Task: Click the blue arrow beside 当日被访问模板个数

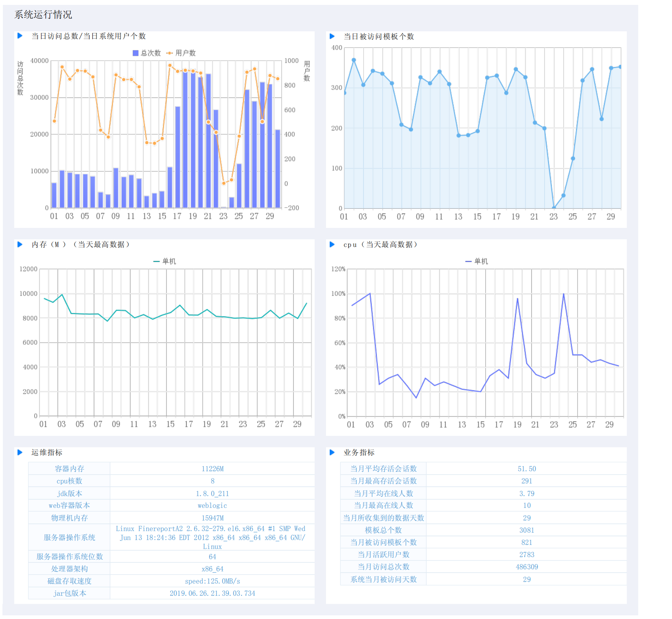Action: pos(332,36)
